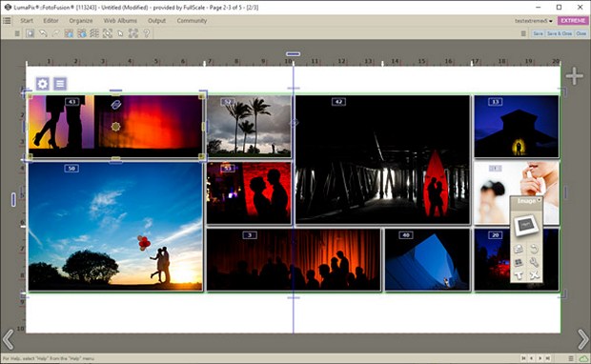Click the X delete icon in Image panel
The height and width of the screenshot is (364, 591).
point(534,275)
